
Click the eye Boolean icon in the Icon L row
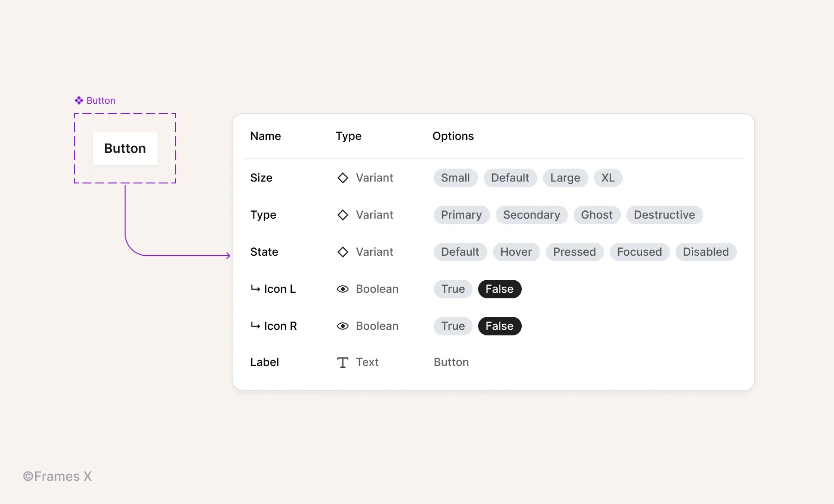[343, 289]
